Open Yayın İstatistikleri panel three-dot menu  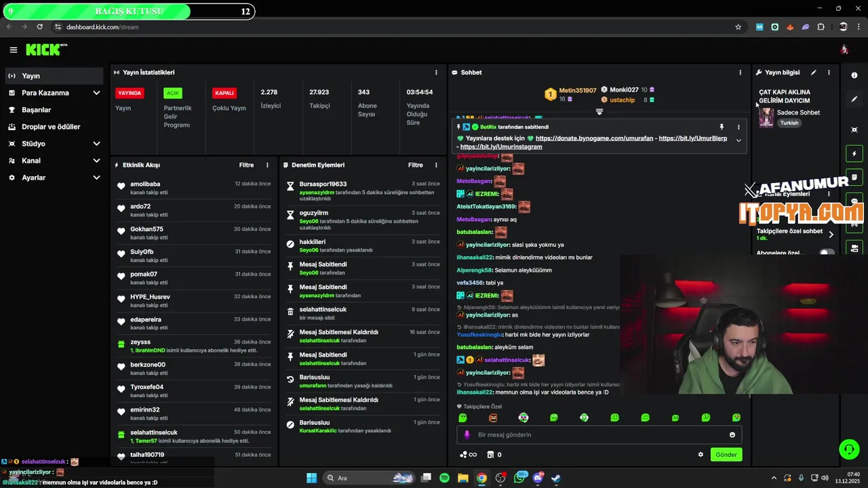pos(436,73)
